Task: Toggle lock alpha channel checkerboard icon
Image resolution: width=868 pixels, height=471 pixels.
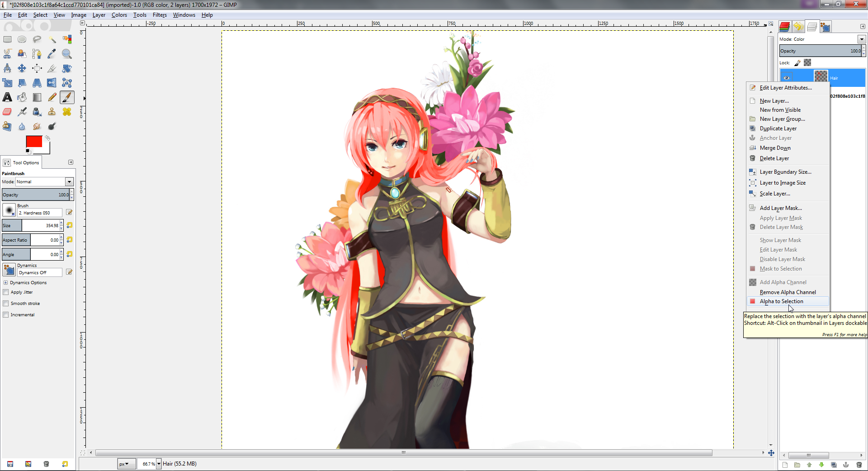Action: coord(807,63)
